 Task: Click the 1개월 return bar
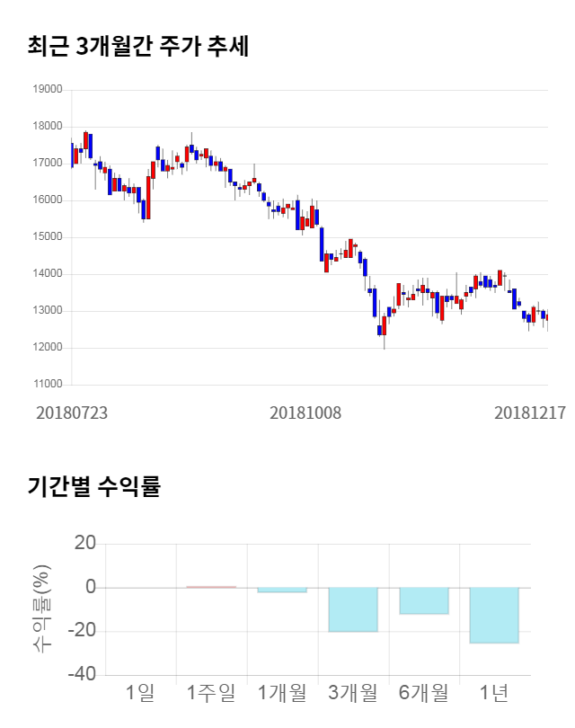pos(282,590)
